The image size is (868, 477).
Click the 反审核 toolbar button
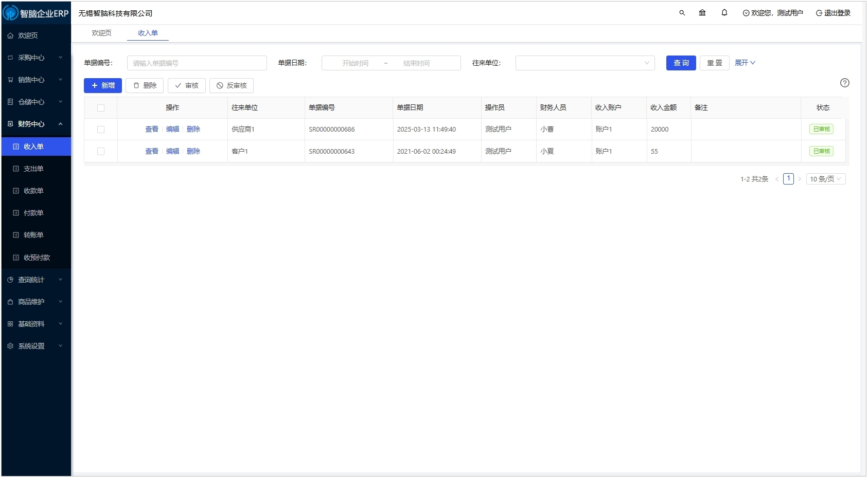(232, 86)
